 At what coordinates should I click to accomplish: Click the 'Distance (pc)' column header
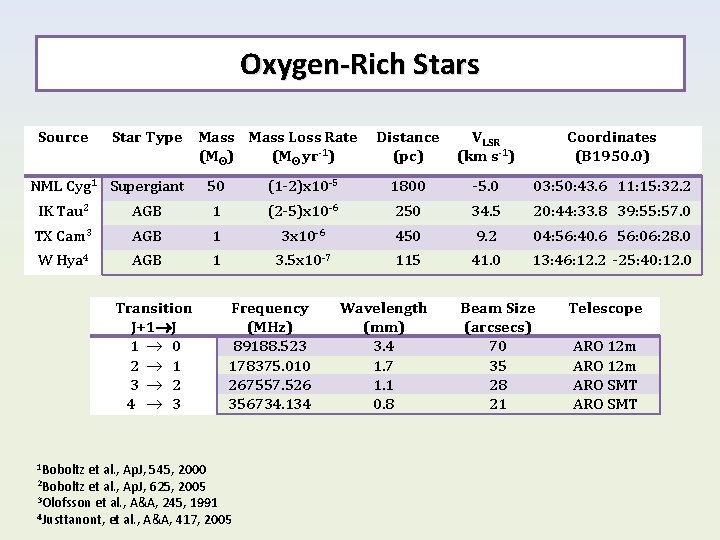click(408, 147)
